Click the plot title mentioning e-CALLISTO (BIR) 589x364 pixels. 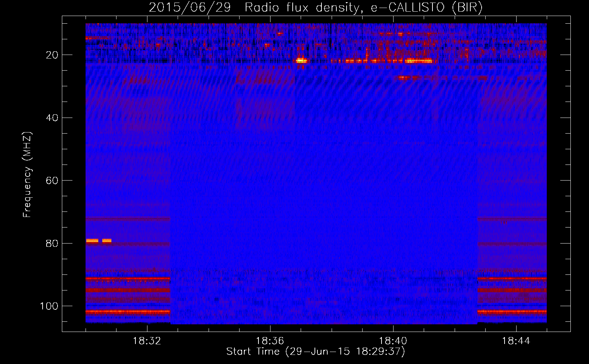[x=316, y=7]
